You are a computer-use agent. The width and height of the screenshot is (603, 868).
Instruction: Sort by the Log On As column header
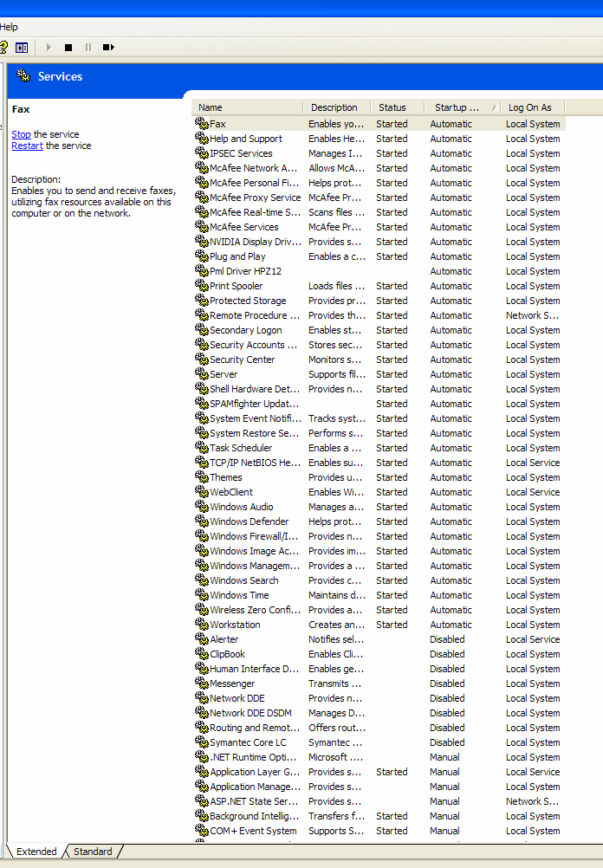tap(533, 107)
